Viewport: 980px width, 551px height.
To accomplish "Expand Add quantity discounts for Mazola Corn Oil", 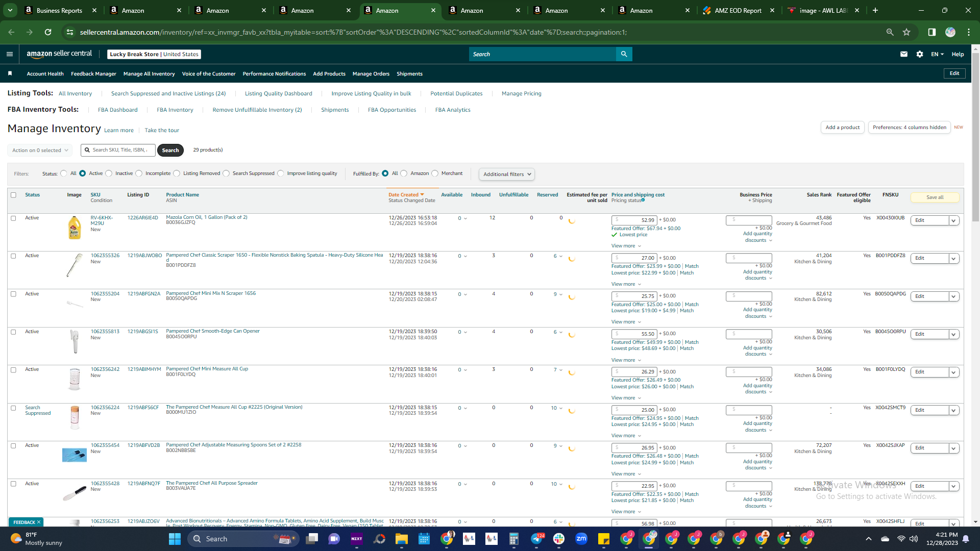I will [x=757, y=237].
